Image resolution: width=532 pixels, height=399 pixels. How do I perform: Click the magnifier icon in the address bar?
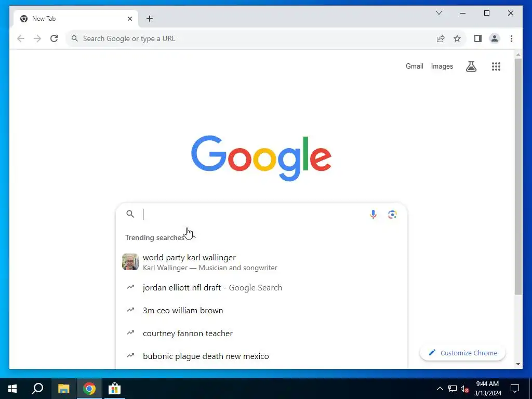(x=75, y=38)
